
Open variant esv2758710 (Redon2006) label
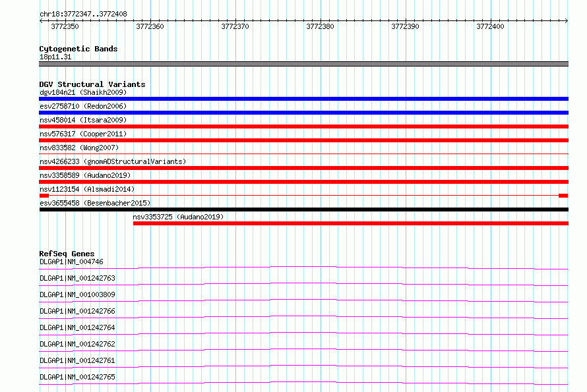point(83,106)
